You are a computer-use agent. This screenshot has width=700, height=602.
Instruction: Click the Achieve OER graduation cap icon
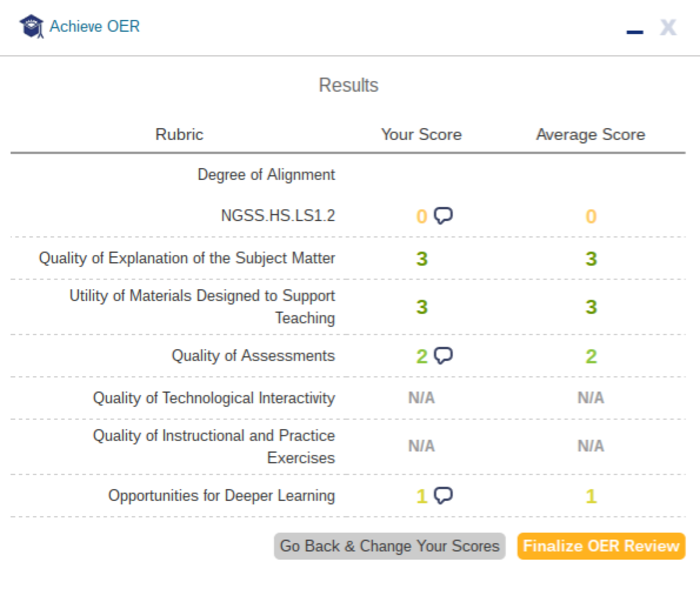(x=32, y=27)
